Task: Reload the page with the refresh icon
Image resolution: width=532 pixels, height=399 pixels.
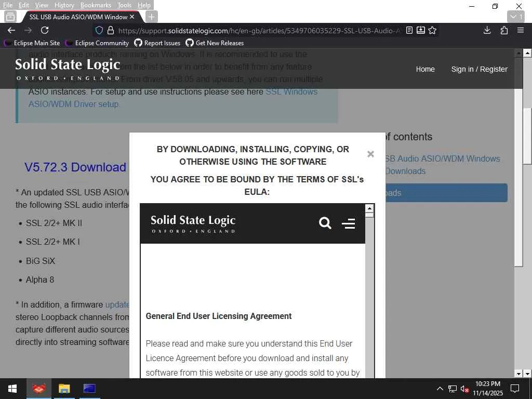Action: [x=45, y=30]
